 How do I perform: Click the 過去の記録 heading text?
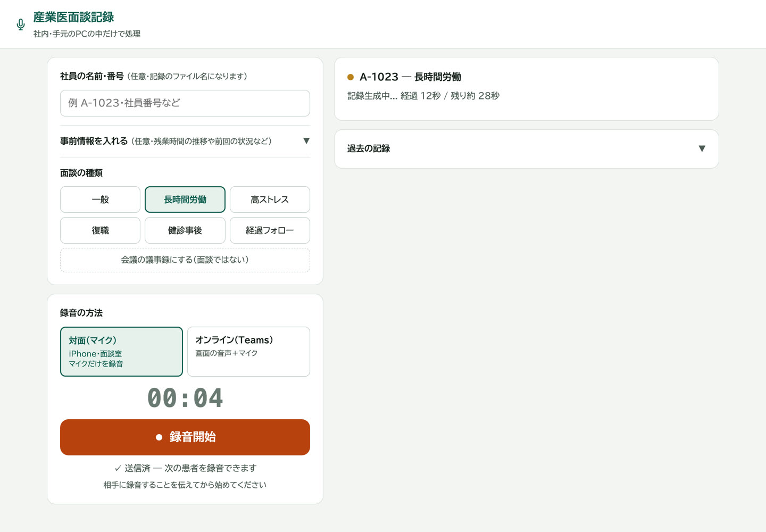click(x=369, y=149)
